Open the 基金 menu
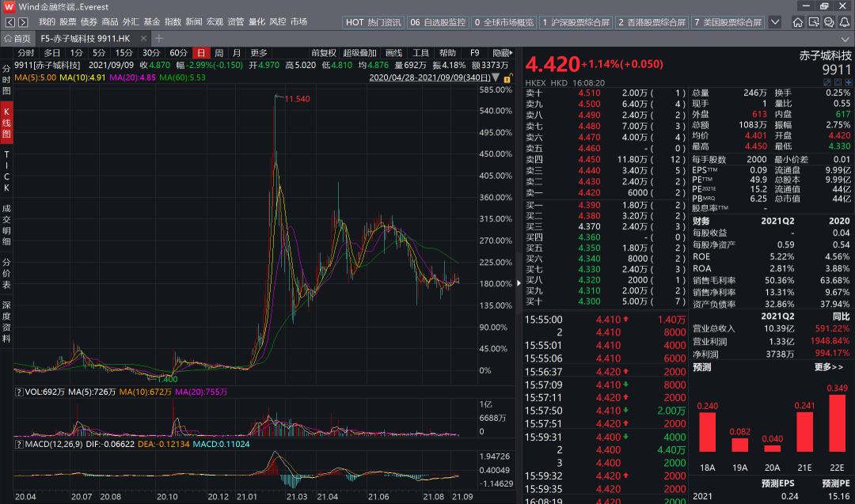This screenshot has width=855, height=504. point(151,22)
